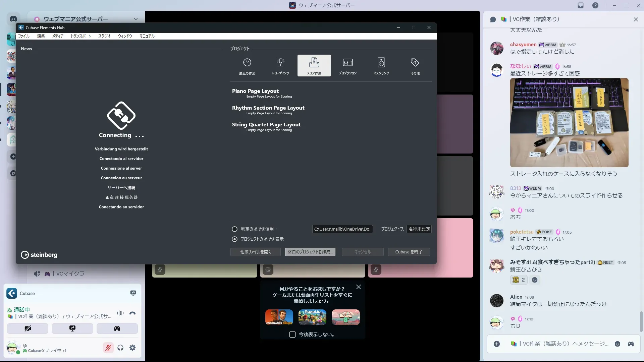Viewport: 644px width, 362px height.
Task: Click the 他のファイルを開く button
Action: pos(255,252)
